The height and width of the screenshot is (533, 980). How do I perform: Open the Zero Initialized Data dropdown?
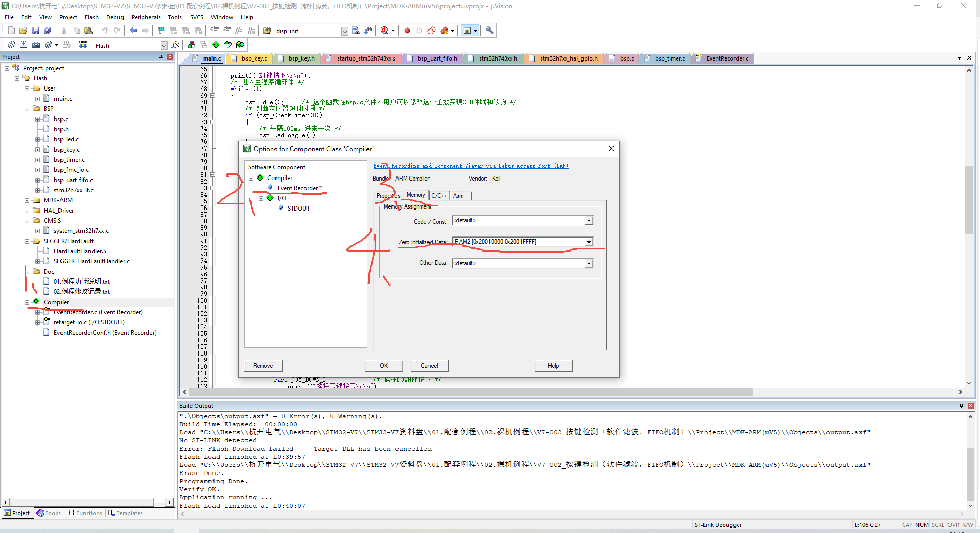(588, 242)
